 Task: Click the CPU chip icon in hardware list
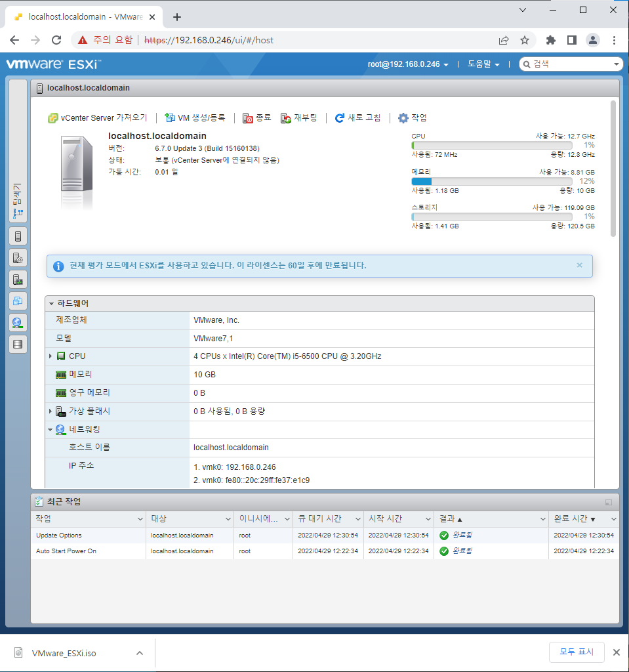(61, 356)
